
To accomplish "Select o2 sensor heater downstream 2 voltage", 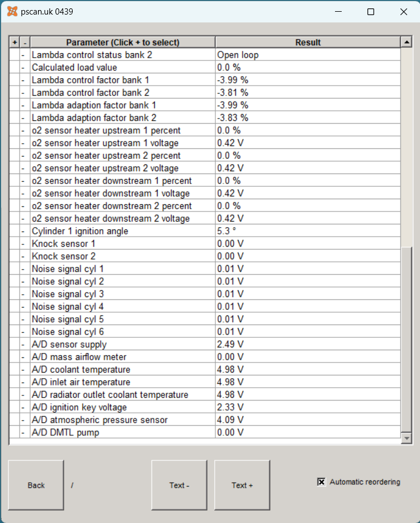I will coord(123,219).
